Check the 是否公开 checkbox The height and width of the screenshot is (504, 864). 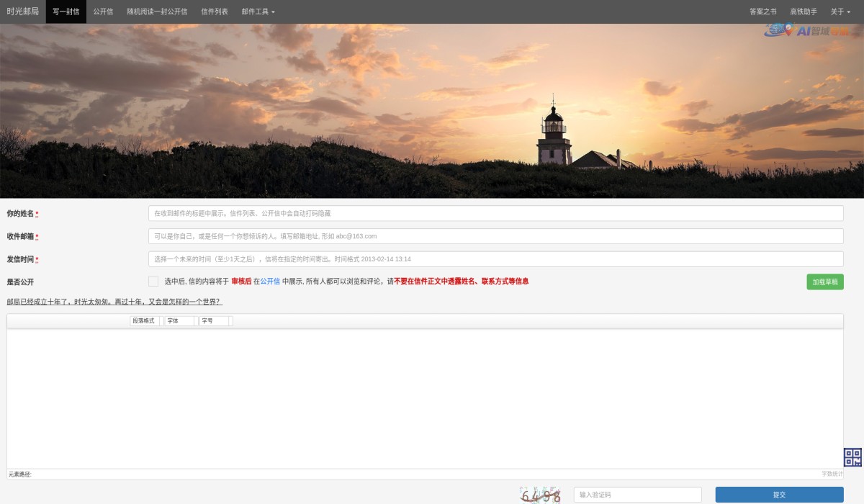point(153,282)
